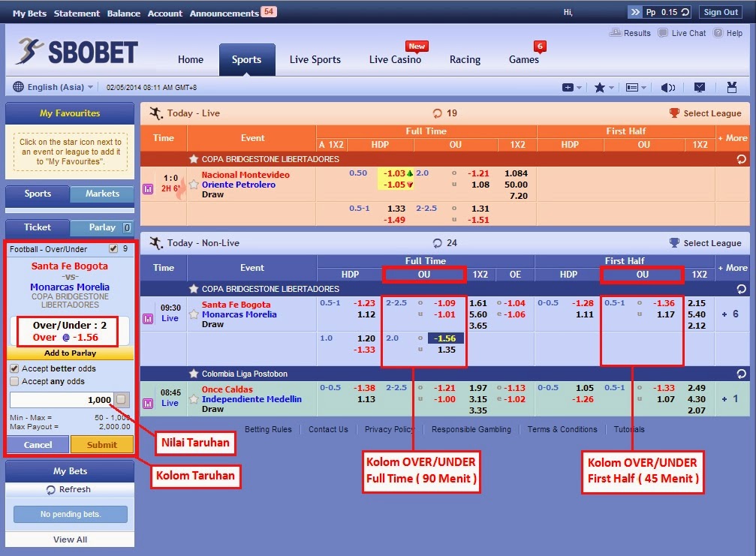Click the Results icon at the top right
756x556 pixels.
click(x=616, y=33)
